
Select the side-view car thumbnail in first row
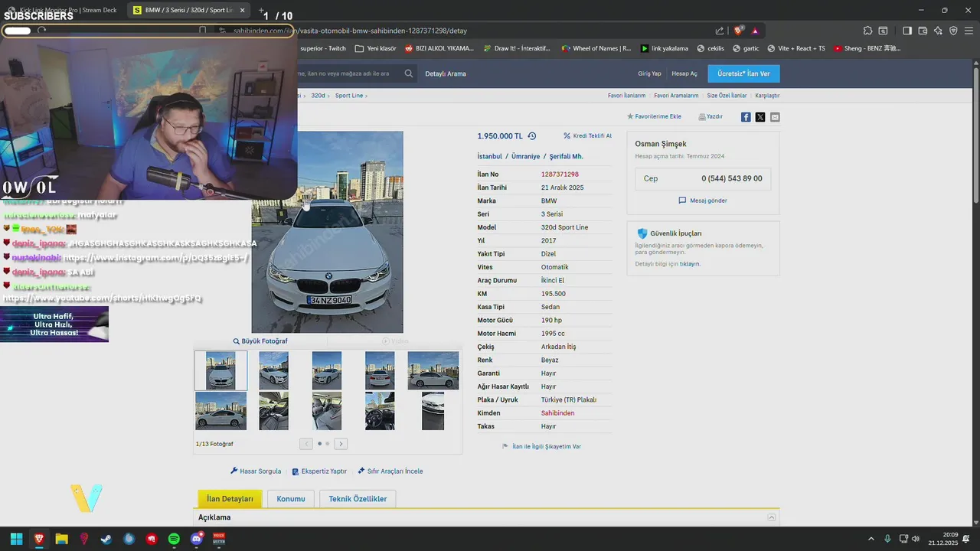click(x=433, y=370)
